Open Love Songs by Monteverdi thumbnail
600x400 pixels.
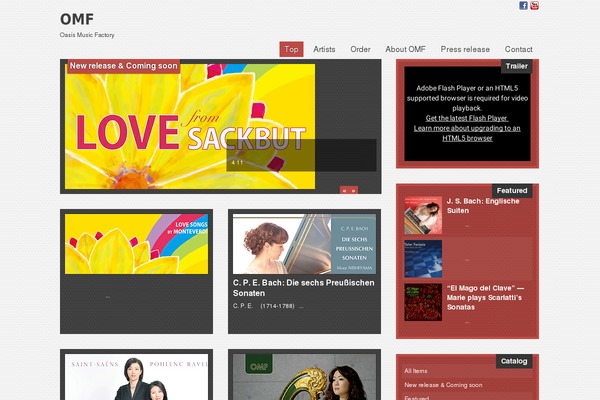pos(136,244)
